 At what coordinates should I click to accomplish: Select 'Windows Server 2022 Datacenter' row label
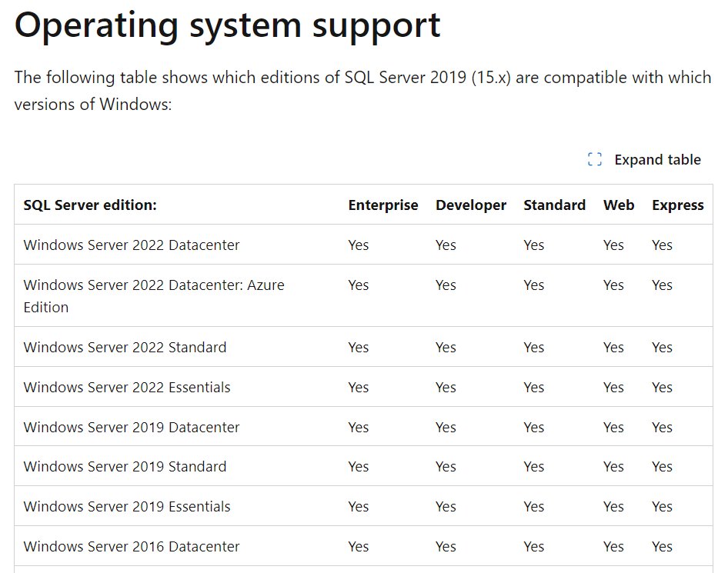[132, 245]
